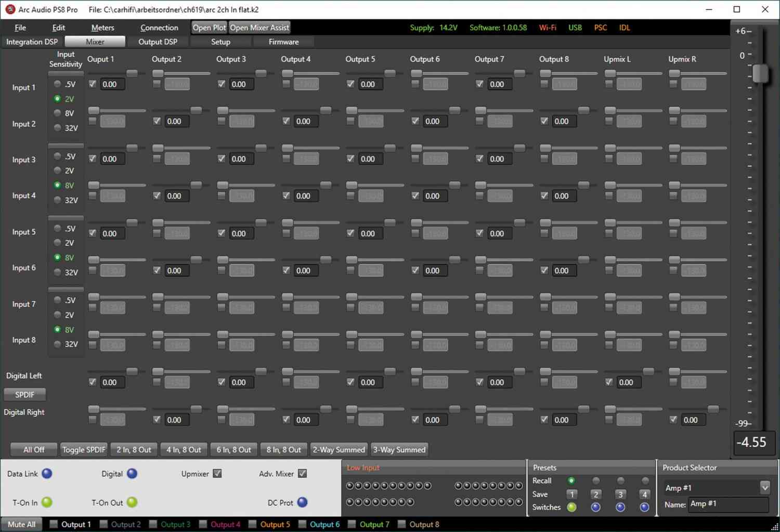This screenshot has height=532, width=780.
Task: Uncheck Digital Left to Upmix L checkbox
Action: pos(609,382)
